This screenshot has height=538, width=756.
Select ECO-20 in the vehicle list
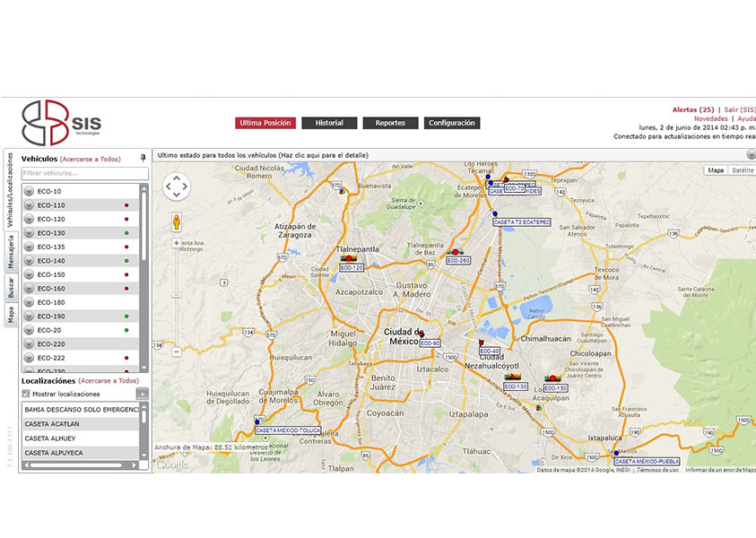coord(81,330)
